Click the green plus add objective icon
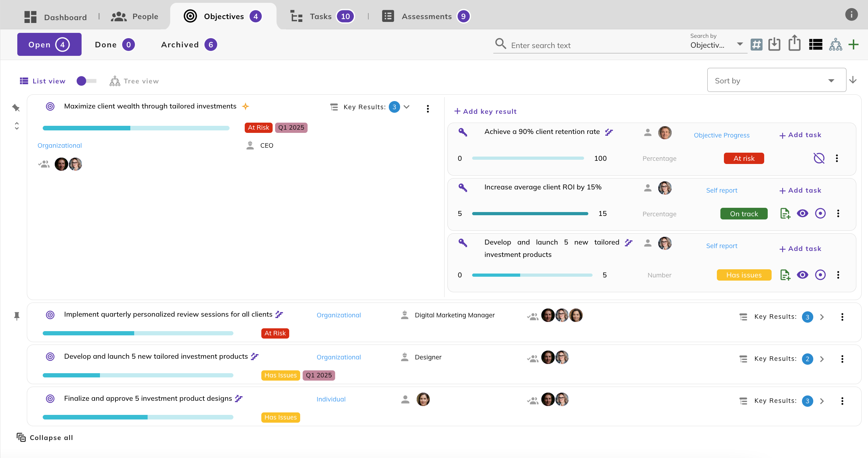Viewport: 868px width, 458px height. 854,45
